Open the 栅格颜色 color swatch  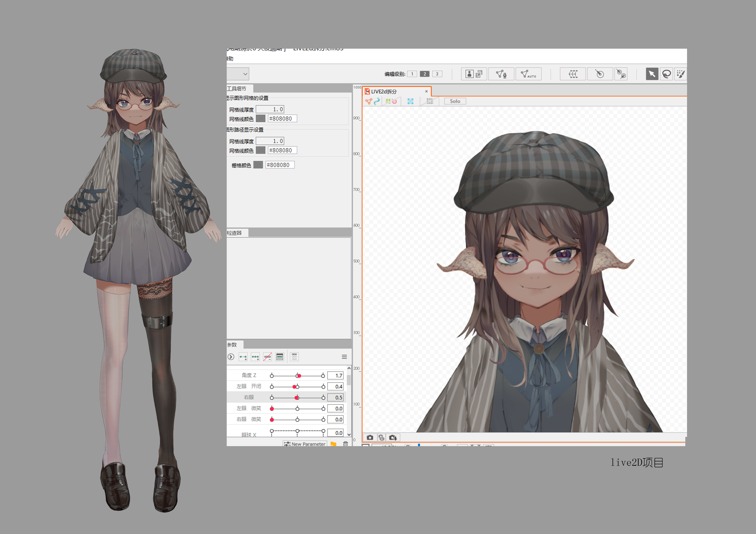pyautogui.click(x=258, y=165)
